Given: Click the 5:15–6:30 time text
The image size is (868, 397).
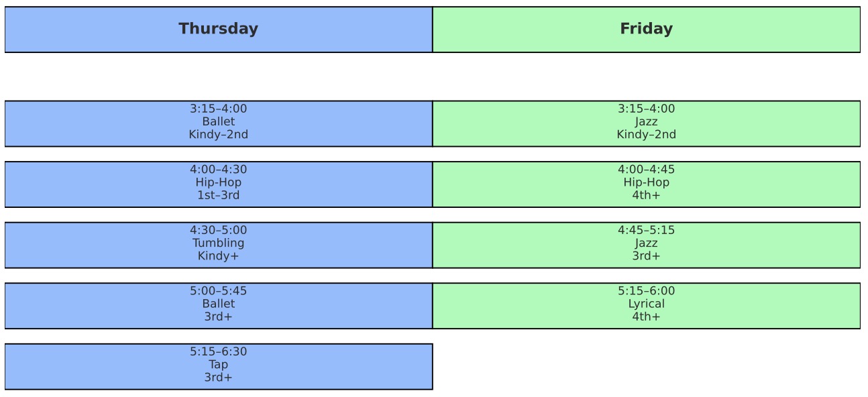Looking at the screenshot, I should coord(218,351).
